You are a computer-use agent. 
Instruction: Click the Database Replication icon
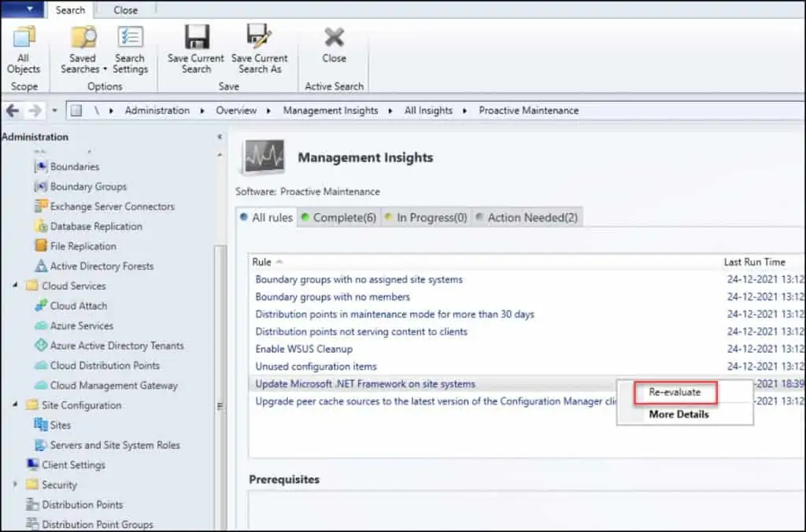pos(41,226)
